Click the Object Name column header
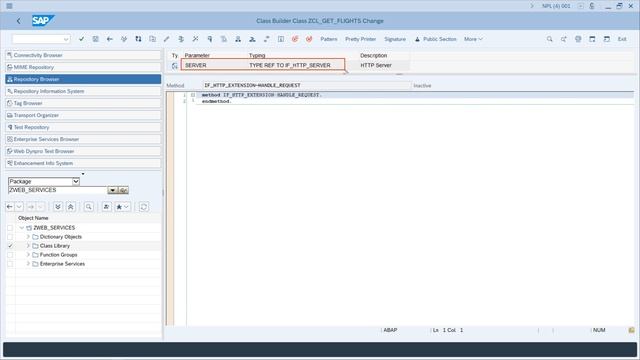640x360 pixels. tap(33, 218)
